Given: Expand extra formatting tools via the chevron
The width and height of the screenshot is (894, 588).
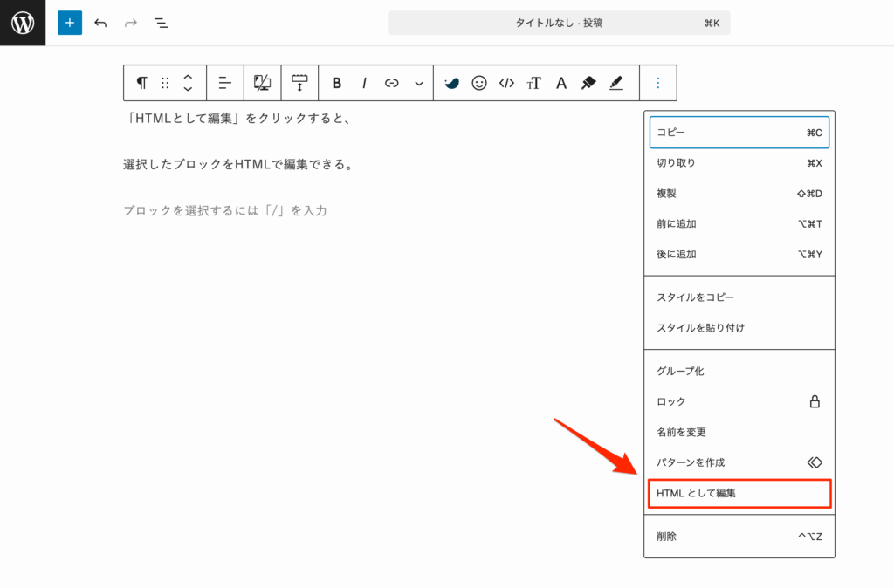Looking at the screenshot, I should click(418, 82).
